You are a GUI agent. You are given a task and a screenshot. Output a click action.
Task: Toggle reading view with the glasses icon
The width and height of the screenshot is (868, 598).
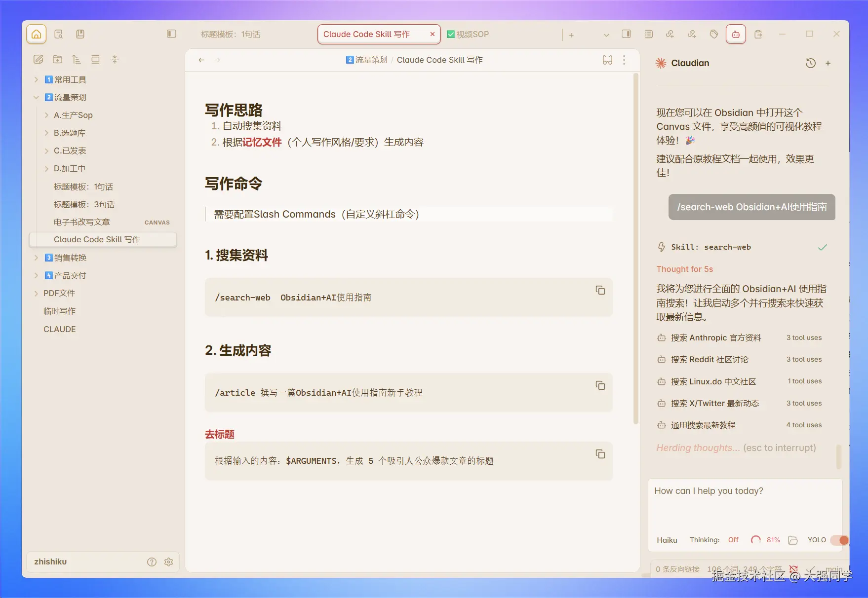point(606,60)
